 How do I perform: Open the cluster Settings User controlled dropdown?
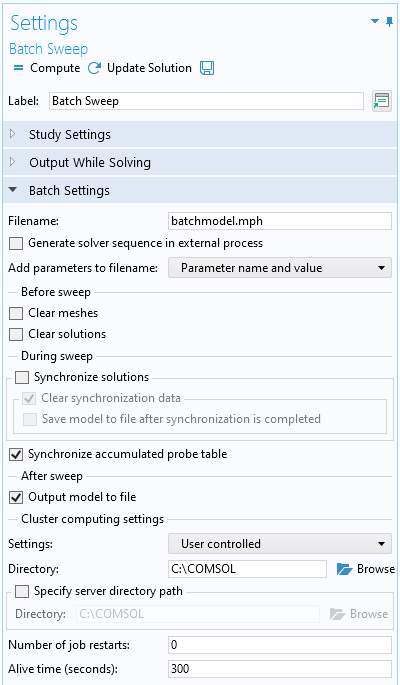pos(280,544)
